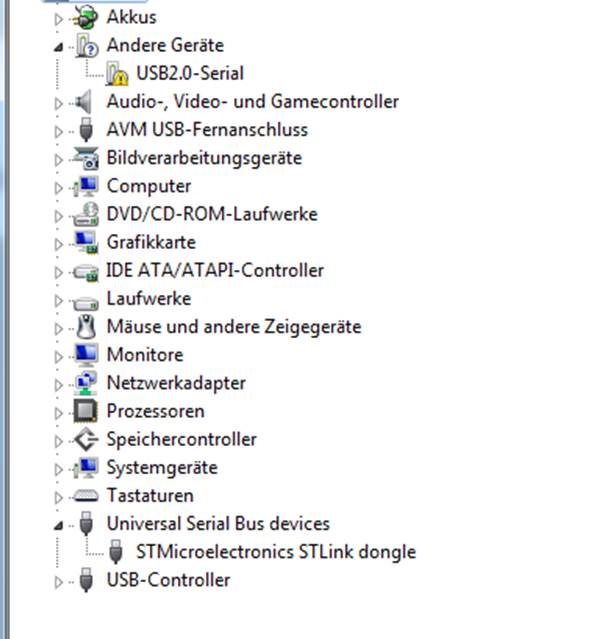The height and width of the screenshot is (639, 614).
Task: Click the STMicroelectronics STLink dongle USB icon
Action: [116, 552]
